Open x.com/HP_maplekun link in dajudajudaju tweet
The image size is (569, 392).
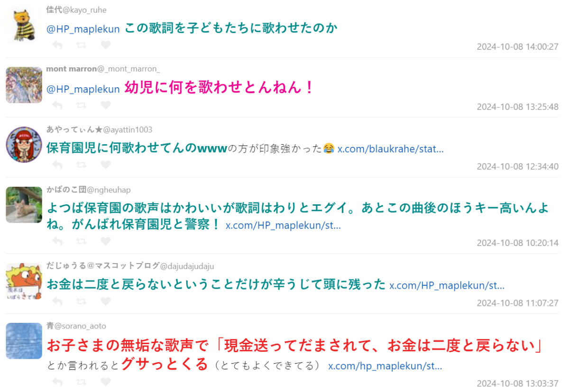[447, 285]
